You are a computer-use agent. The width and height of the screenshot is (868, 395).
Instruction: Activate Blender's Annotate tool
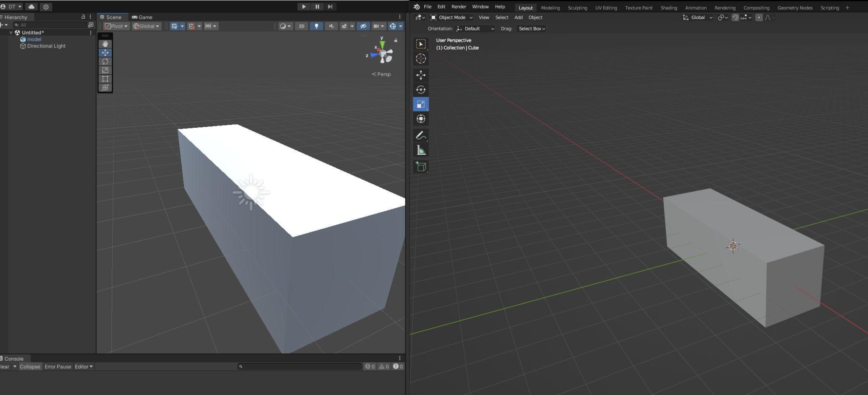pos(421,135)
